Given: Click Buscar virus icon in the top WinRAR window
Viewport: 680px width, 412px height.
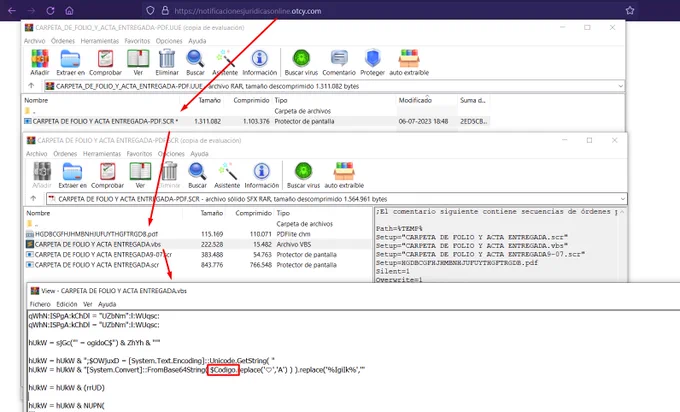Looking at the screenshot, I should coord(301,59).
